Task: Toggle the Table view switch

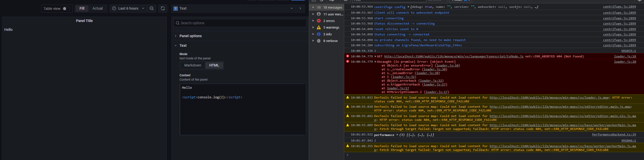Action: [66, 9]
